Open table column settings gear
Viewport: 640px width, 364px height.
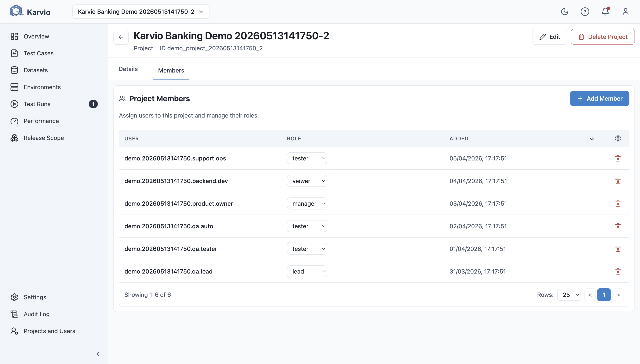(618, 138)
